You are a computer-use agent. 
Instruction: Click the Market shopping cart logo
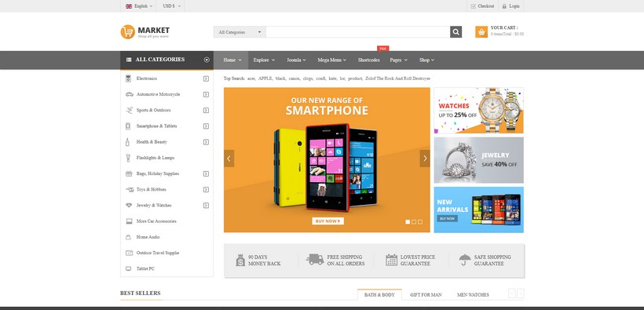[145, 32]
